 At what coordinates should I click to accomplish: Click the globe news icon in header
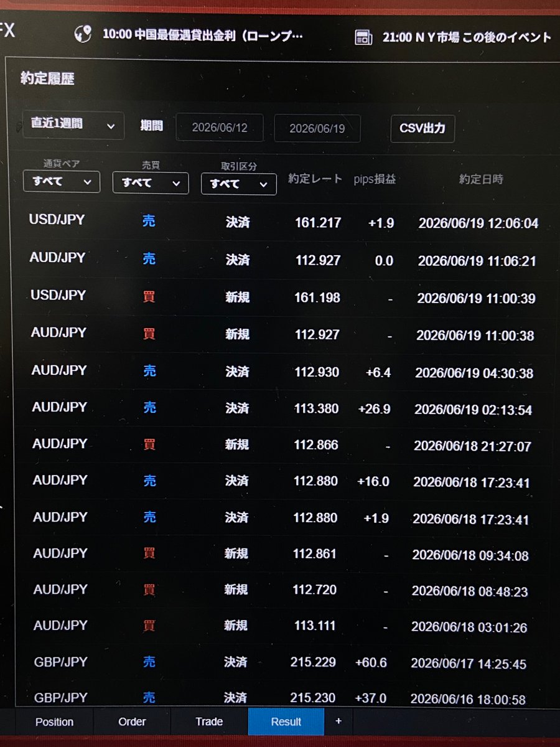click(x=83, y=34)
